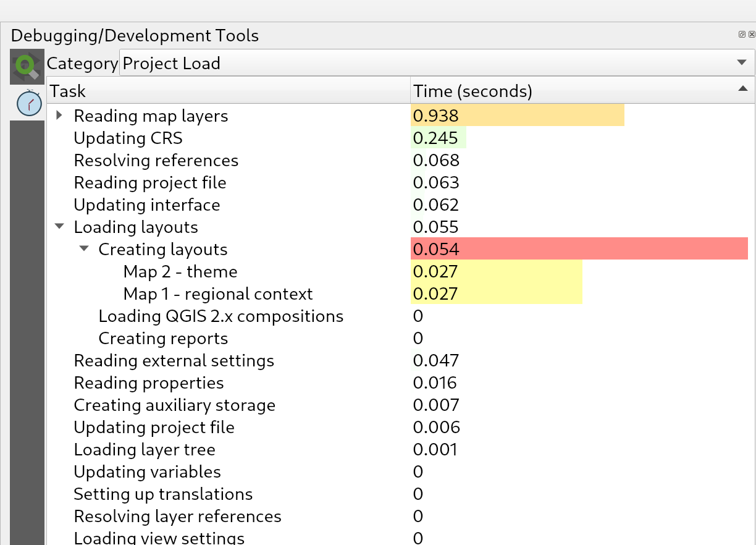Click the red 0.054 time bar

[x=579, y=249]
